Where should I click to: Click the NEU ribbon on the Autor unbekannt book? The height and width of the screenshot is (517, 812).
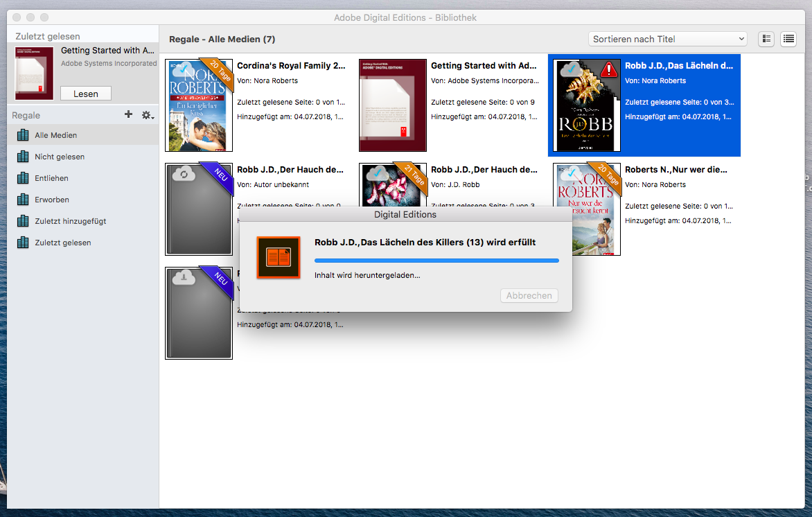220,175
